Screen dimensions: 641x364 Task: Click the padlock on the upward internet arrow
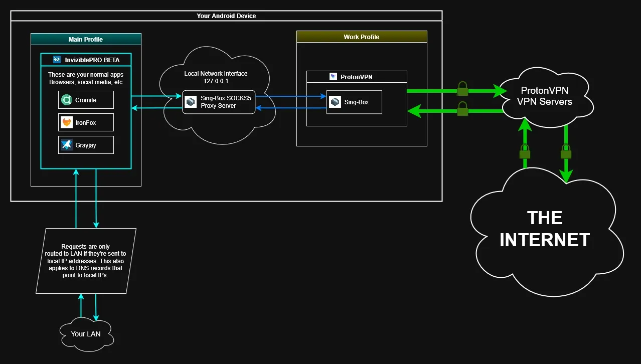(525, 152)
